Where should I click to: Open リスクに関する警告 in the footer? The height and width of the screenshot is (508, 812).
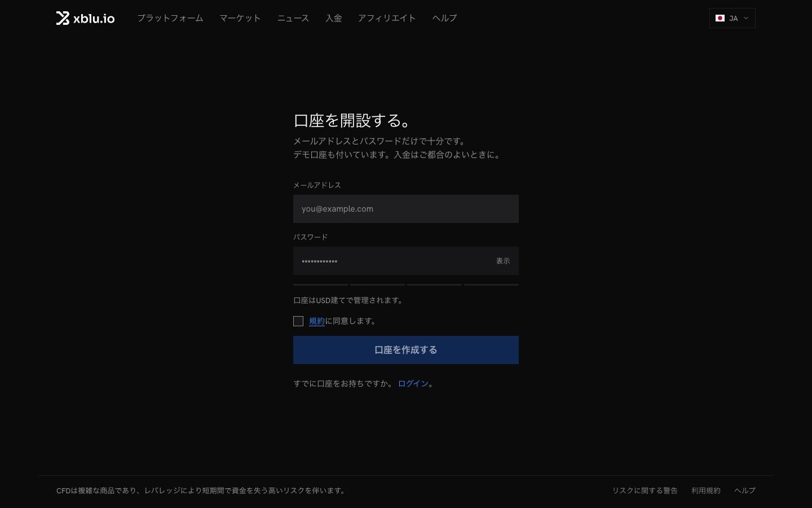coord(645,491)
